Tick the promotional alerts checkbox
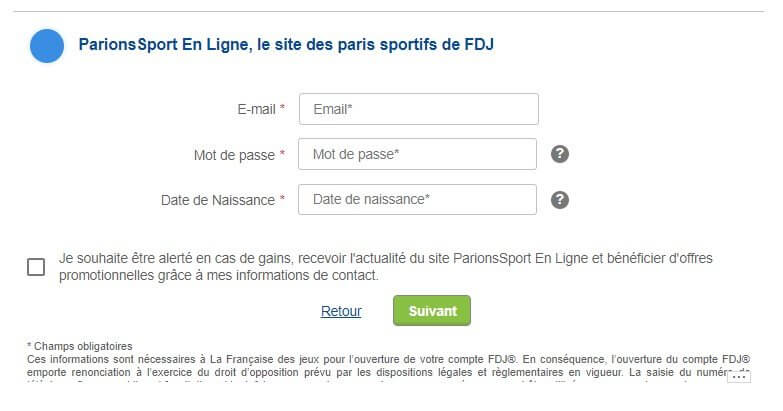 tap(36, 267)
